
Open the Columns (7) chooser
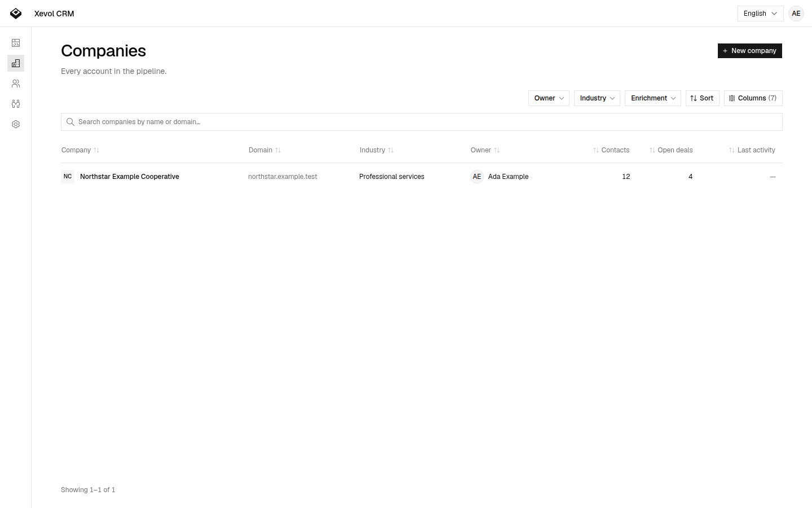(x=753, y=98)
